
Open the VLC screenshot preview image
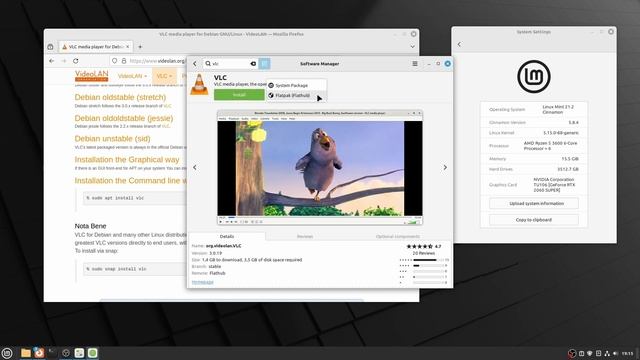[x=320, y=167]
